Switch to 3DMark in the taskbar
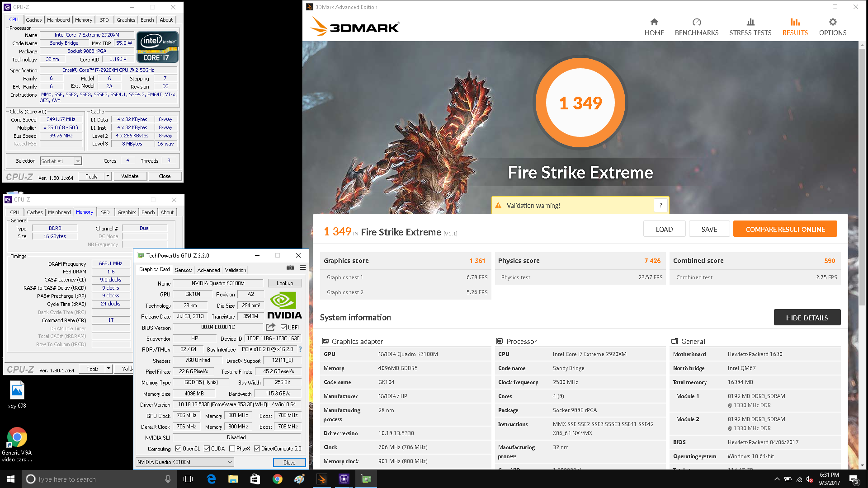 322,479
